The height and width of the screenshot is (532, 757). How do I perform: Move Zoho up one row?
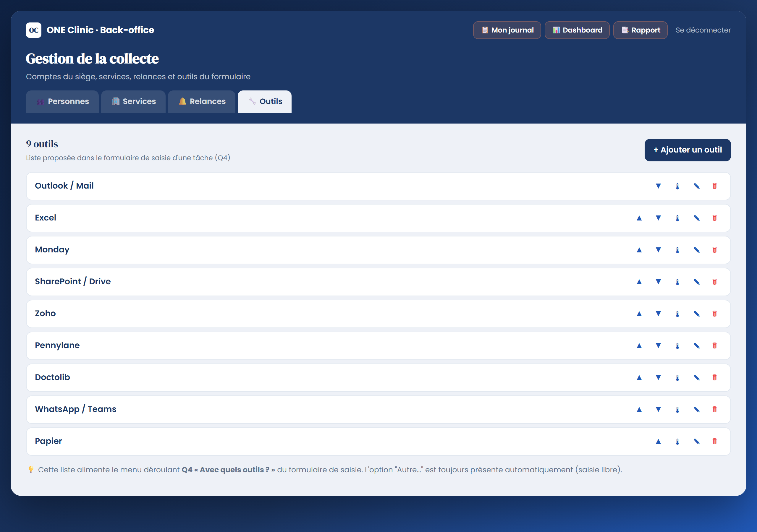coord(639,314)
